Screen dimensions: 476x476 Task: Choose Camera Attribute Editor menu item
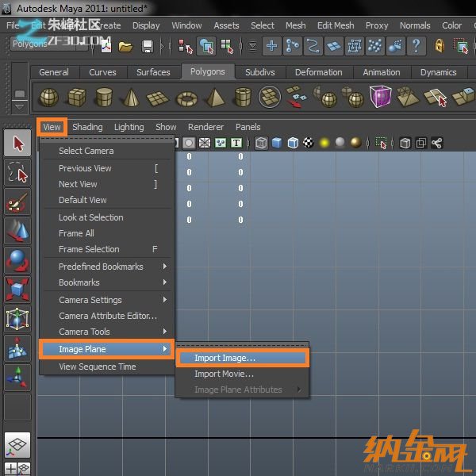tap(107, 316)
